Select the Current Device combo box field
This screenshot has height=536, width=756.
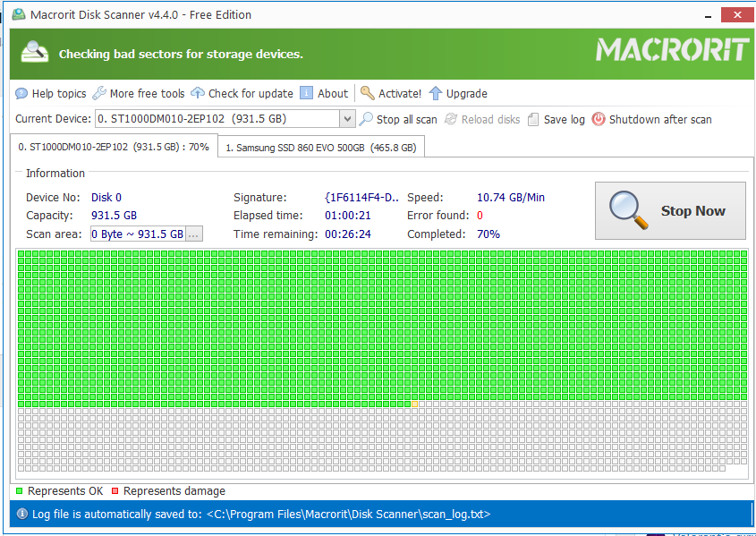[x=225, y=119]
